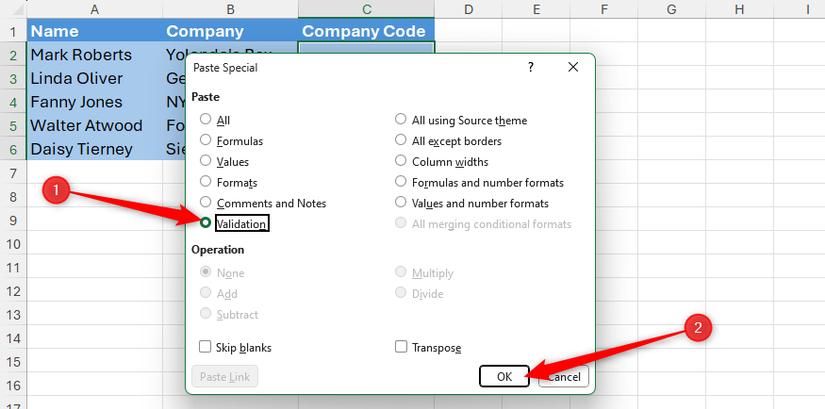Select column F header
Viewport: 825px width, 409px height.
pos(603,9)
